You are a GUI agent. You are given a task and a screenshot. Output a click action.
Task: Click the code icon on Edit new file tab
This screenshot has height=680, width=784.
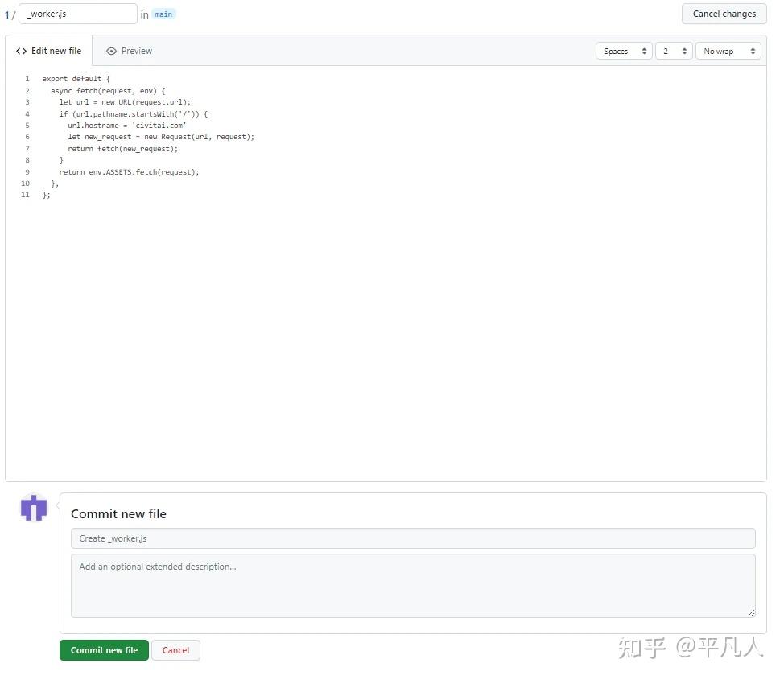pos(21,51)
